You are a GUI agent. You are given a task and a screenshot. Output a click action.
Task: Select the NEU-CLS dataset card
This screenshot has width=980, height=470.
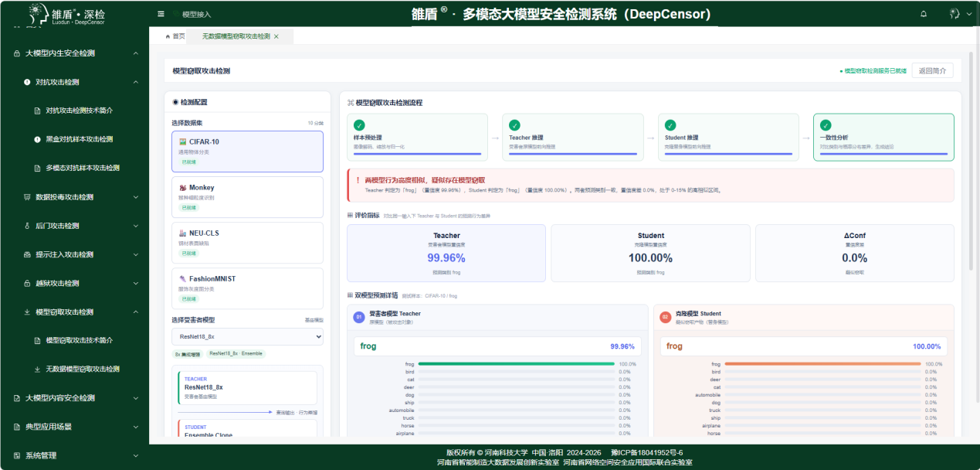pos(247,243)
